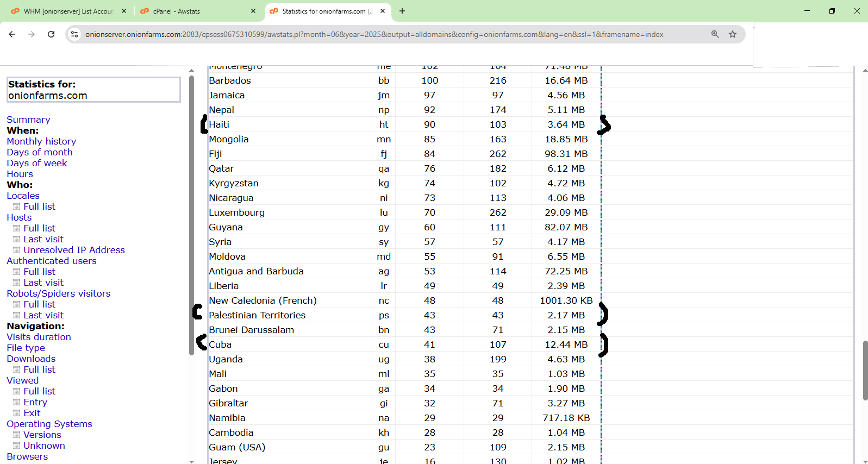This screenshot has height=464, width=868.
Task: Click the main page scrollbar thumb
Action: [x=865, y=371]
